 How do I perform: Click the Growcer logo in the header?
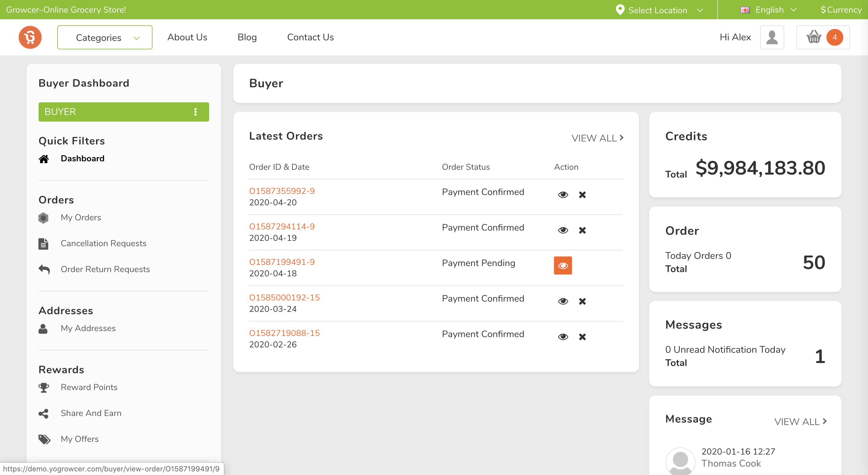pos(30,37)
